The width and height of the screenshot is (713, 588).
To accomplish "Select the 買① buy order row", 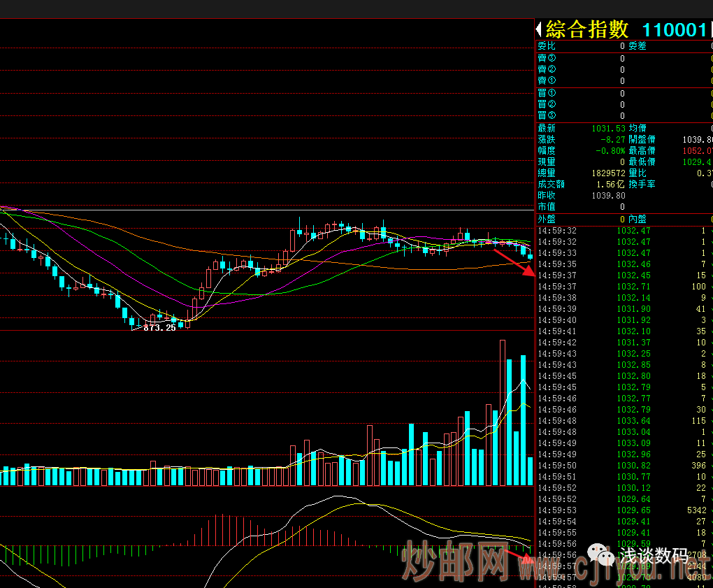I will pos(580,93).
